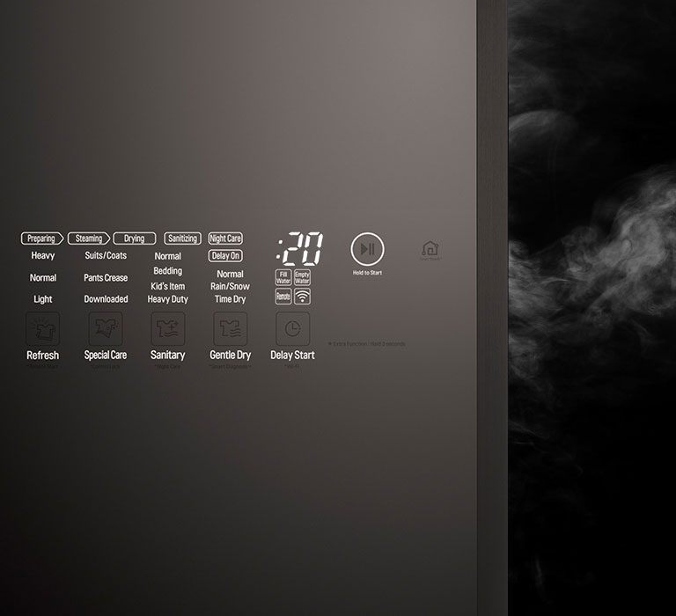Toggle the Delay On indicator

pyautogui.click(x=225, y=256)
